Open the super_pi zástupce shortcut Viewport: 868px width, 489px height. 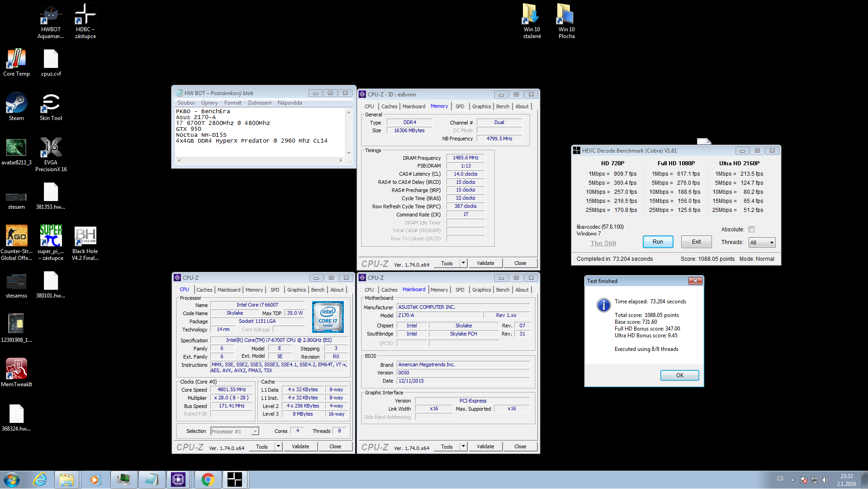click(51, 243)
